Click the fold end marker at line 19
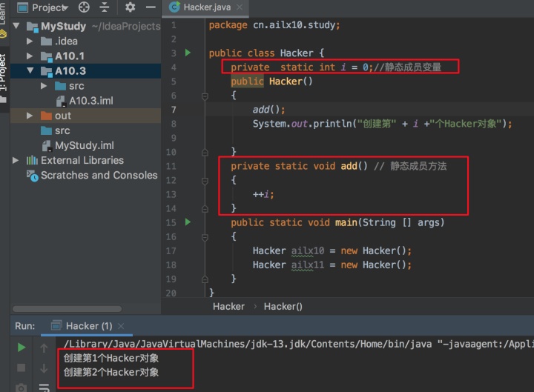 (x=205, y=279)
